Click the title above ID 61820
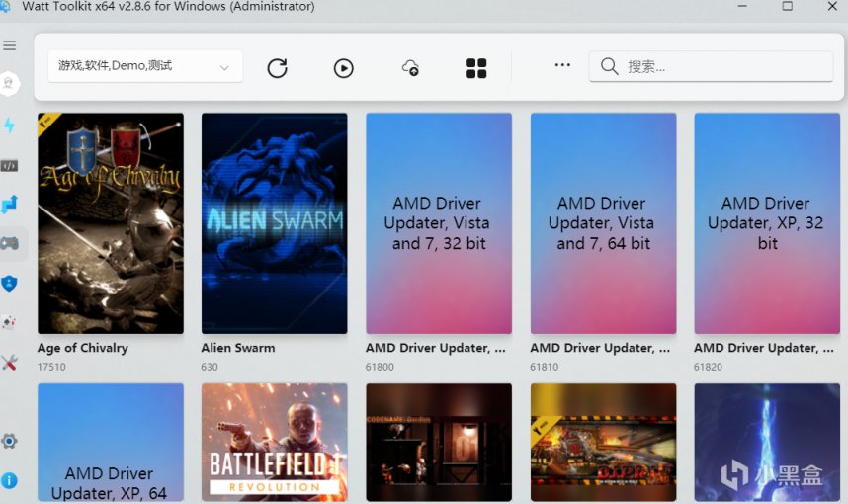Image resolution: width=848 pixels, height=504 pixels. coord(764,348)
